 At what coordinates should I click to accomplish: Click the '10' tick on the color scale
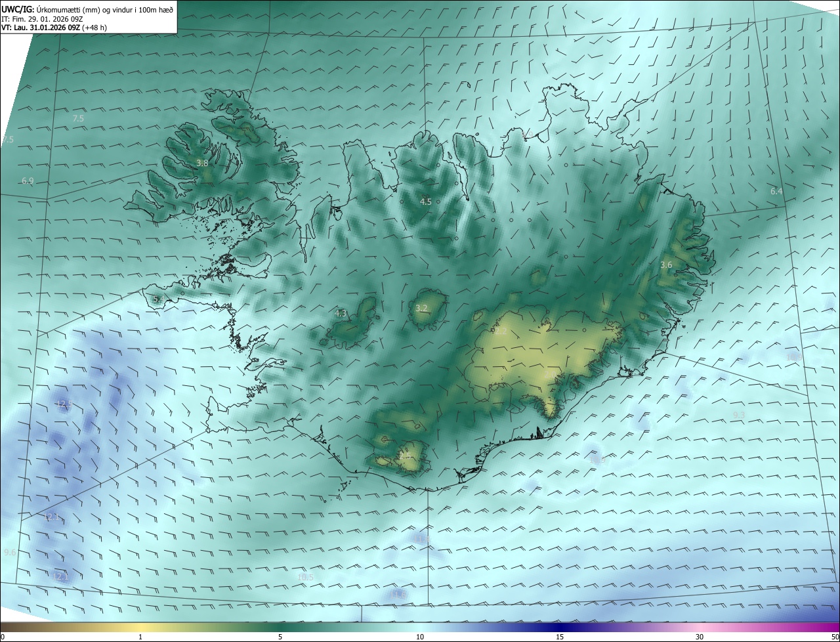420,637
